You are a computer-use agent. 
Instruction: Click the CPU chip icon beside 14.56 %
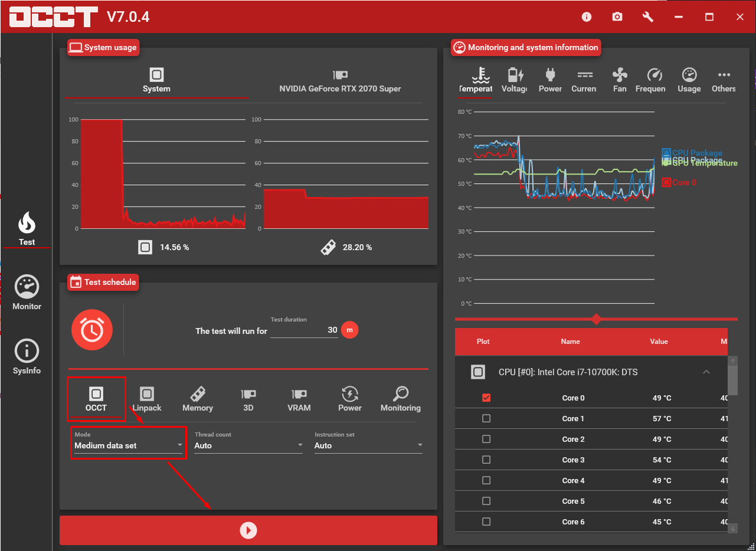click(145, 247)
